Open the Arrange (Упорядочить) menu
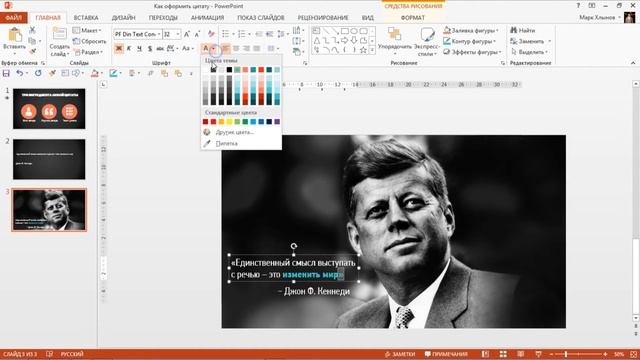Screen dimensions: 640x360 click(395, 41)
